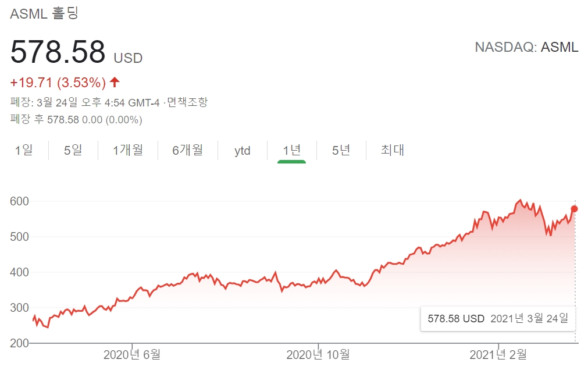Click the 2020년 6월 axis label
This screenshot has height=370, width=588.
[132, 354]
